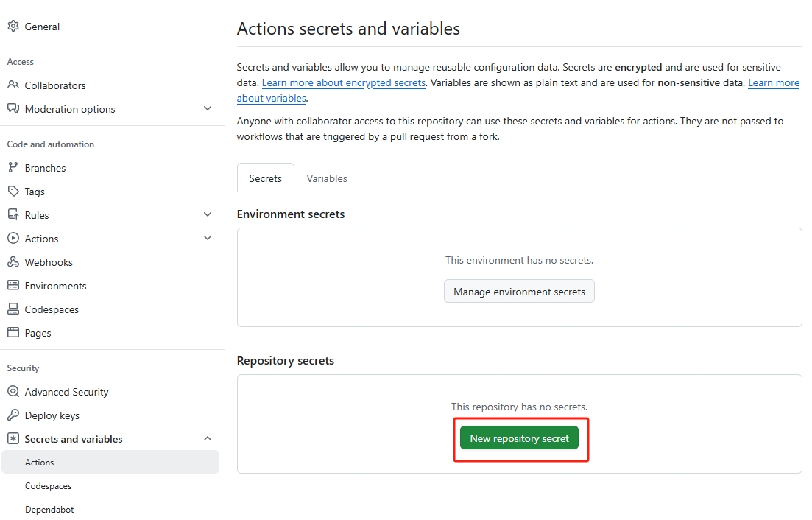Screen dimensions: 812x520
Task: Open Learn more about encrypted secrets link
Action: [x=344, y=83]
